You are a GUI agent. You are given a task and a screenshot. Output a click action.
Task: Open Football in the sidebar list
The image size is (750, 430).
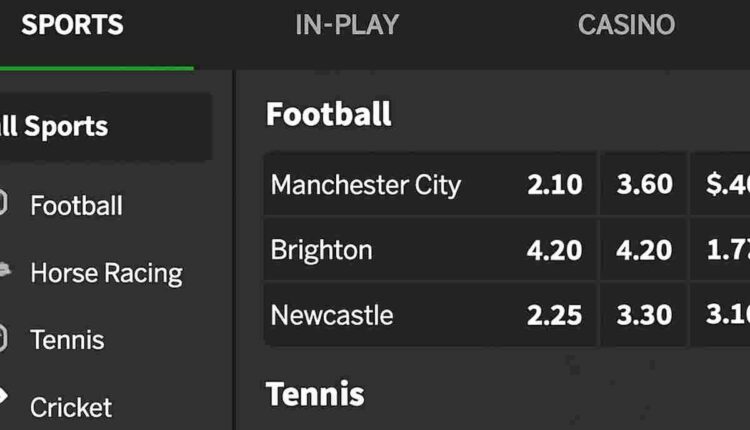(76, 206)
